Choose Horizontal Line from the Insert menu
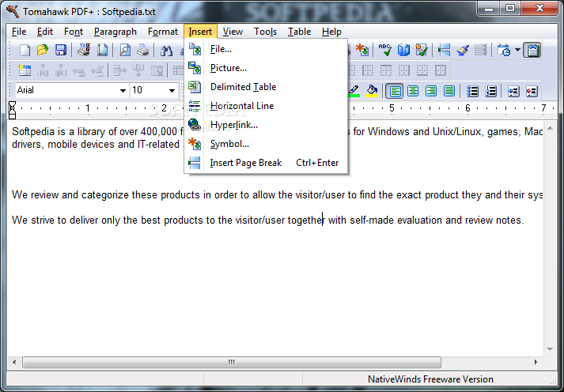Screen dimensions: 564x392 point(266,106)
